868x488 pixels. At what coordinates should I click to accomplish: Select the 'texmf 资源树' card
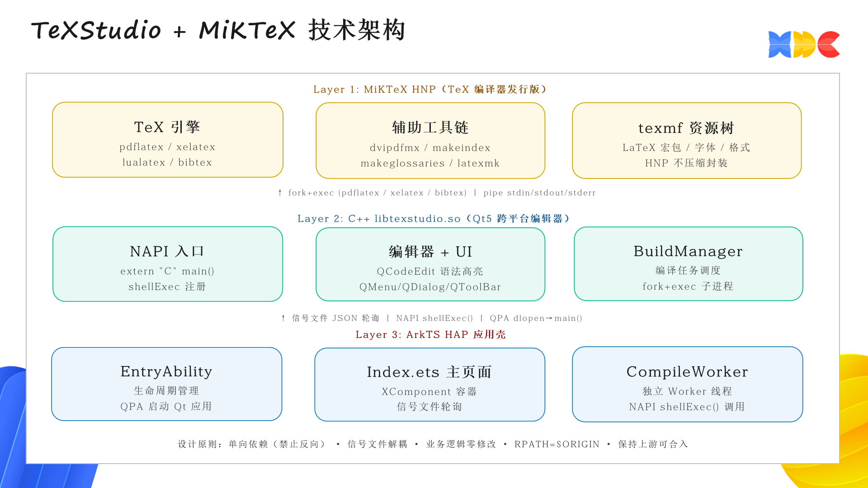tap(687, 141)
